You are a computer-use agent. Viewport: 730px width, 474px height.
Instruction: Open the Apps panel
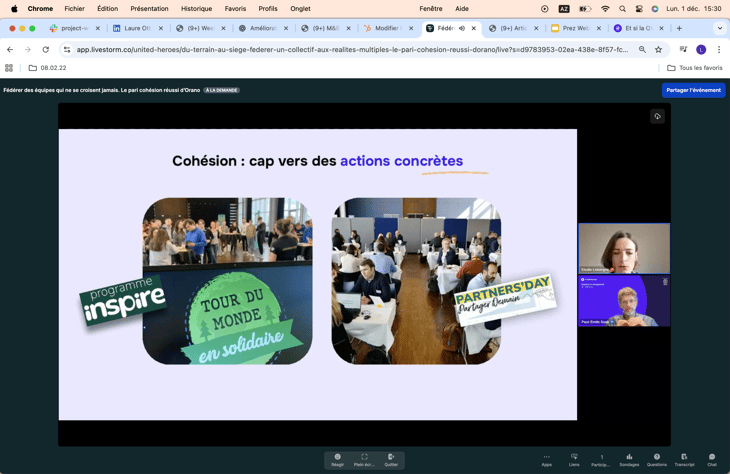[546, 459]
